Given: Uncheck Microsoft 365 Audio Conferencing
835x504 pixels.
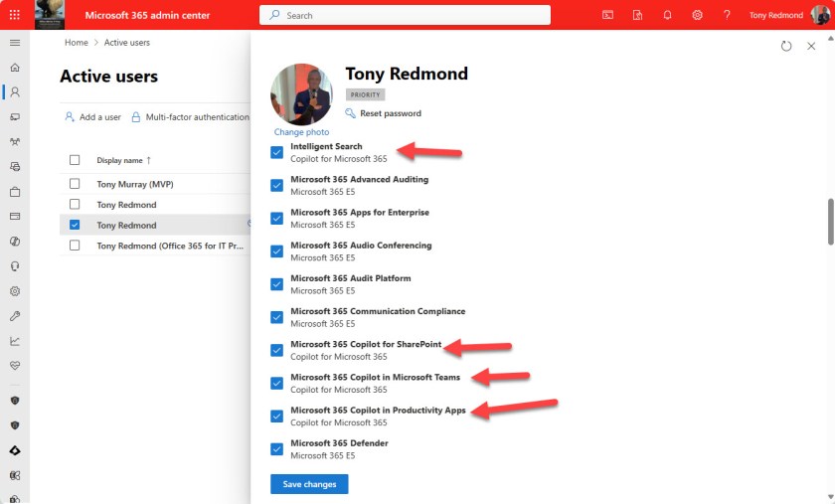Looking at the screenshot, I should point(277,252).
